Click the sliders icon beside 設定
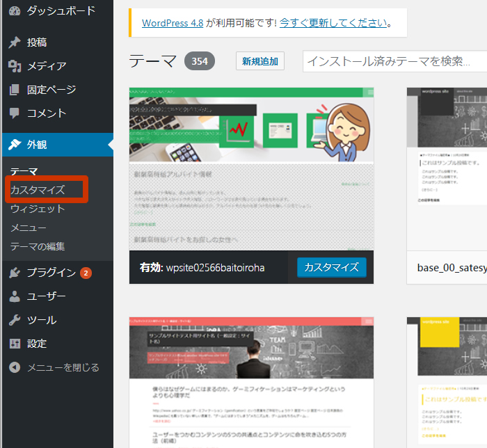The height and width of the screenshot is (448, 487). pos(15,344)
